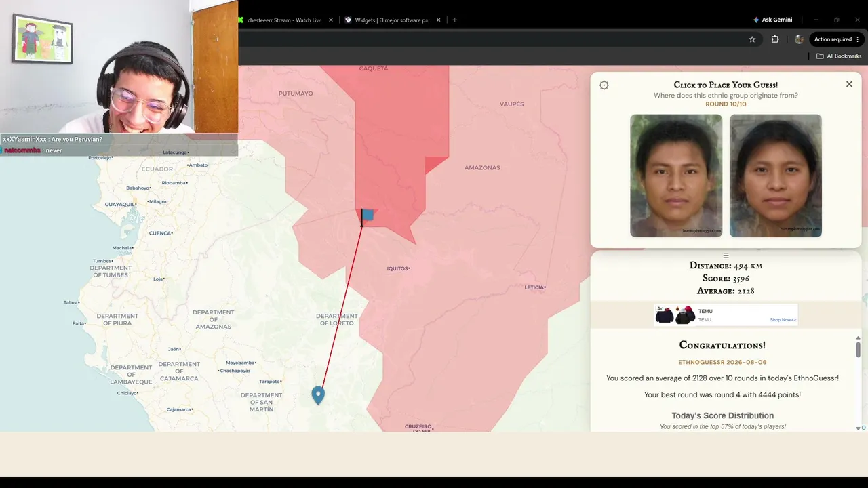Click the Cruzeiro do Sul label
Screen dimensions: 868x488
[418, 428]
